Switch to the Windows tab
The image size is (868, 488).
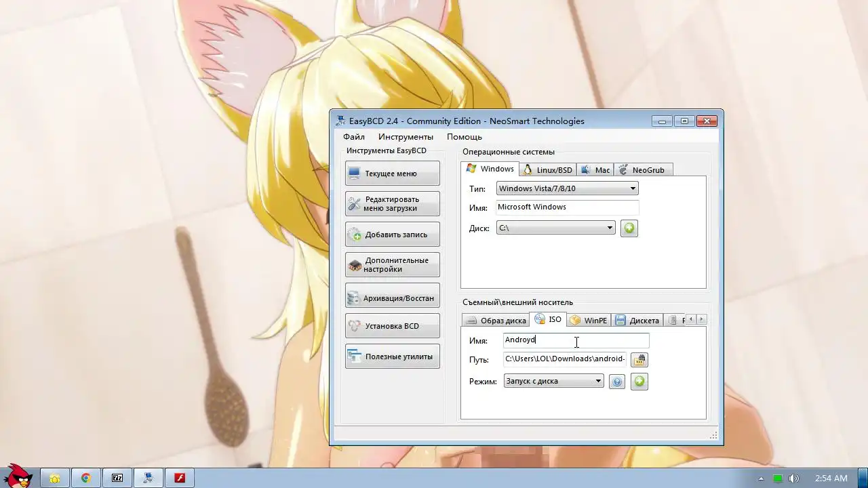490,169
